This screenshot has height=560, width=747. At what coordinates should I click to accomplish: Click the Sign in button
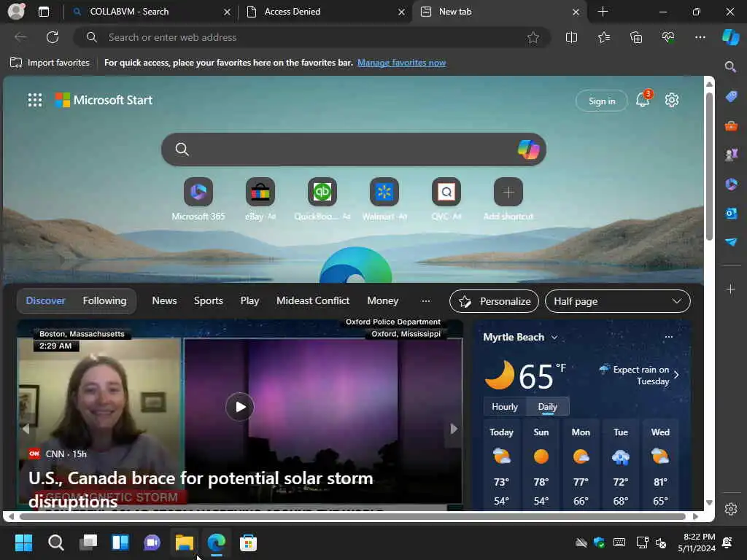[602, 101]
